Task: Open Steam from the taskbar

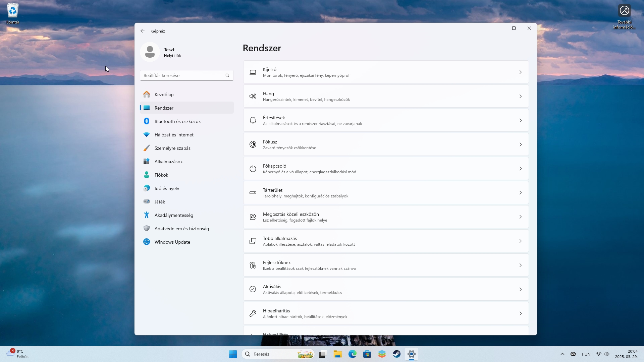Action: point(397,354)
